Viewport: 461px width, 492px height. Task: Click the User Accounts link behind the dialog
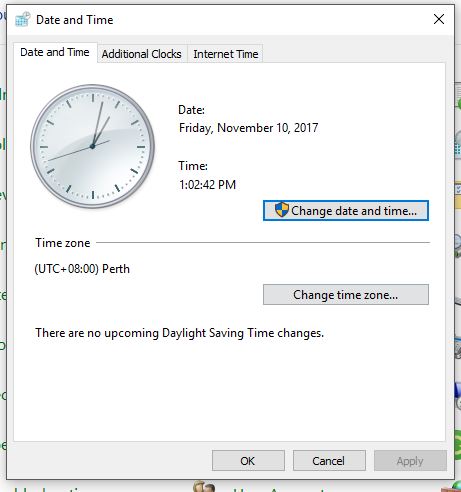pos(278,489)
